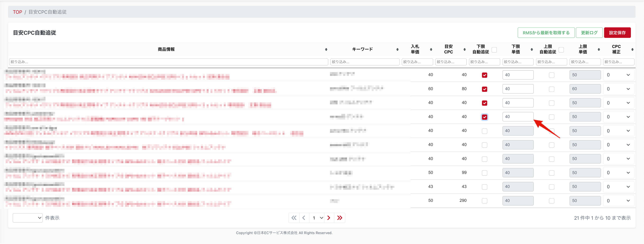Click the first row 下限単価 input field

(x=518, y=75)
